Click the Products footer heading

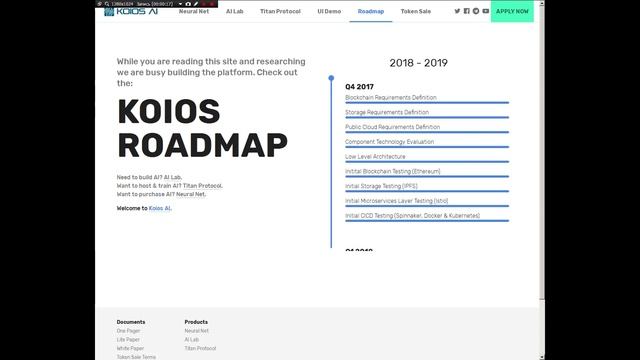pyautogui.click(x=196, y=322)
